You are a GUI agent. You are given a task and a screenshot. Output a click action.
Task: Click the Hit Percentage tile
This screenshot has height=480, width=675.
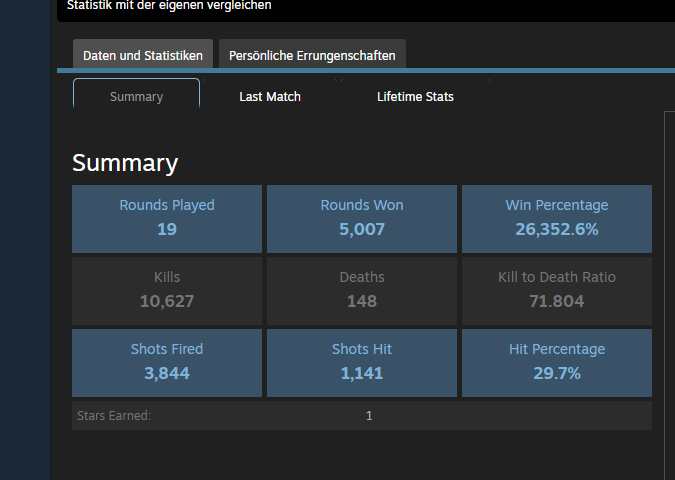click(x=556, y=362)
